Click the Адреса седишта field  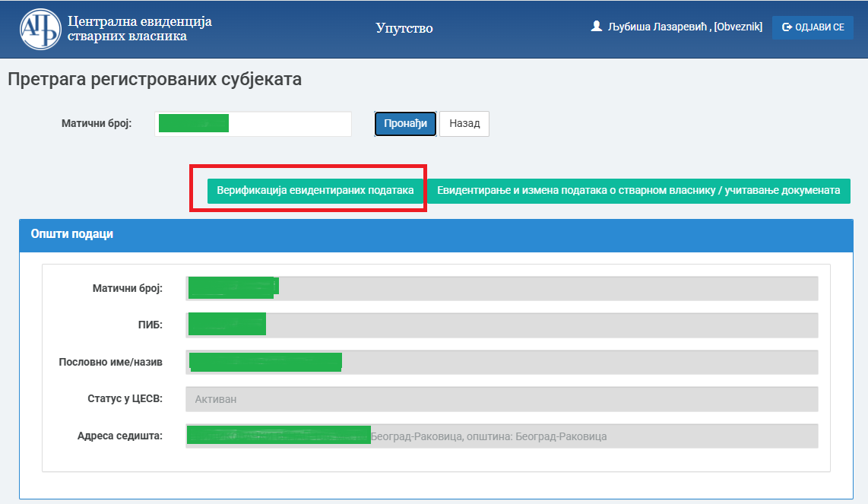[x=502, y=436]
